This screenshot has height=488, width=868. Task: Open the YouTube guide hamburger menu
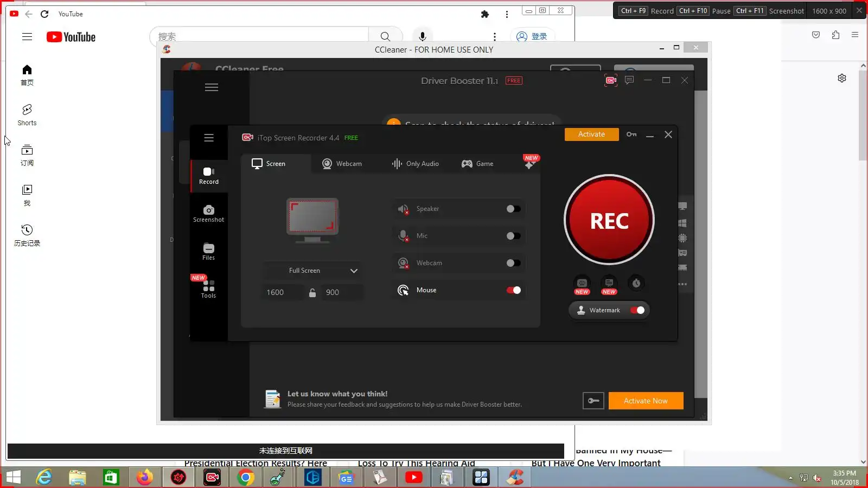pos(27,37)
